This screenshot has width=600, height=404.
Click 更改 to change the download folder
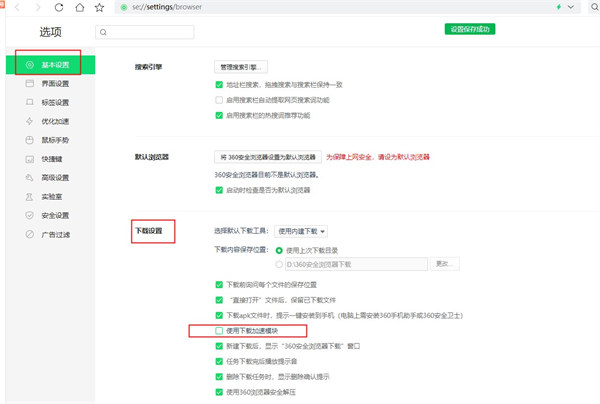tap(443, 264)
